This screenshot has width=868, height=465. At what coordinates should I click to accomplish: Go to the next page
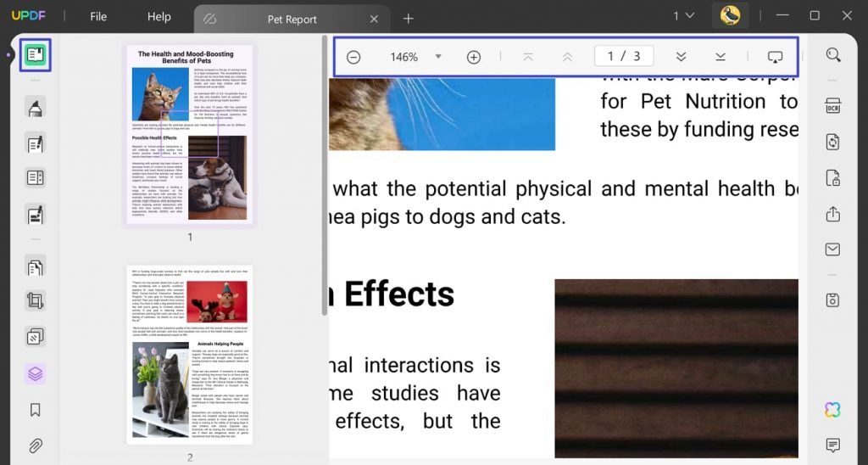(681, 57)
